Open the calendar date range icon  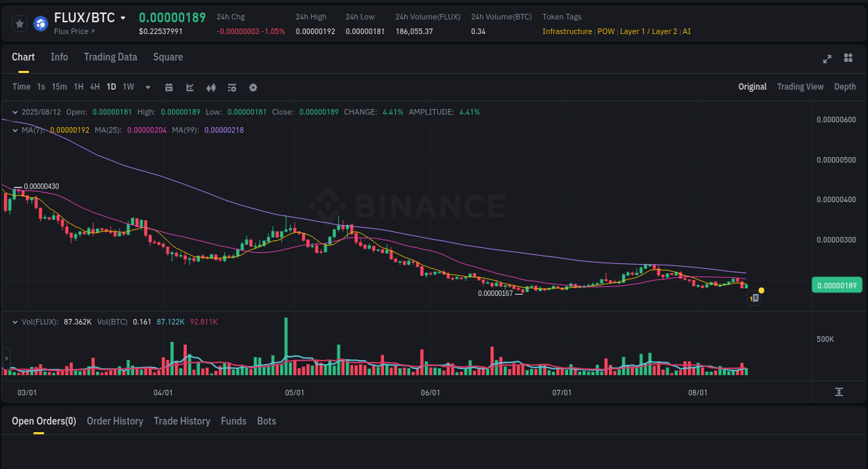(169, 88)
